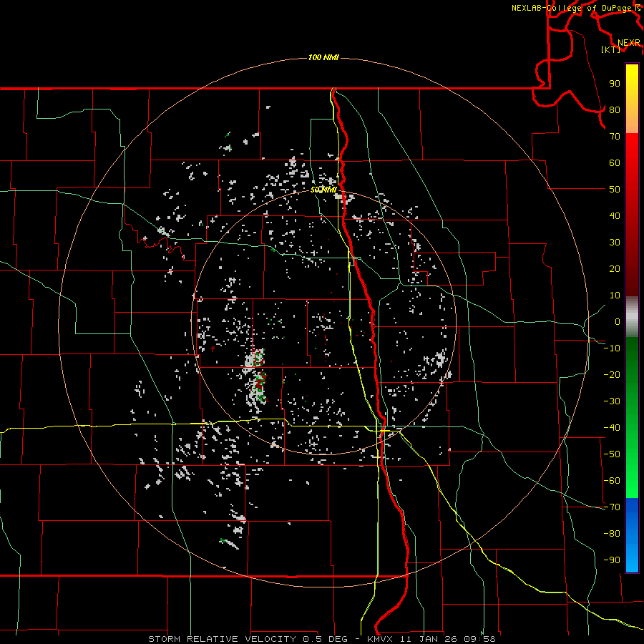Click the -60 scale value

[612, 481]
